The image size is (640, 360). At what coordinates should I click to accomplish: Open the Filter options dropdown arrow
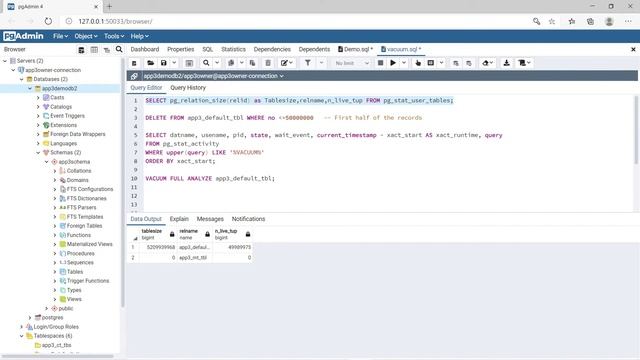tap(321, 63)
